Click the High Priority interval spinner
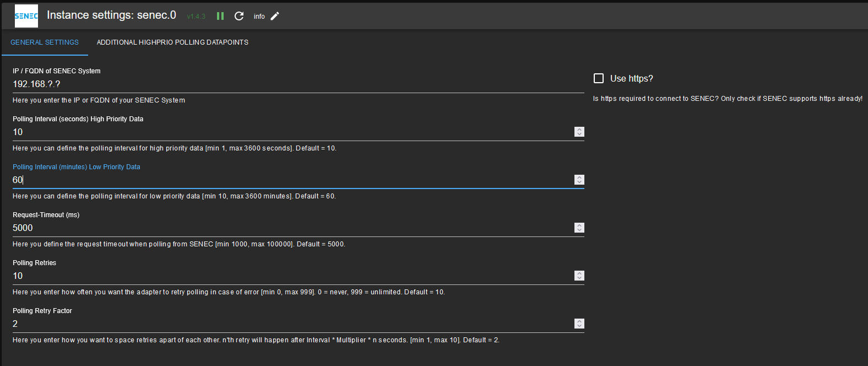This screenshot has width=868, height=366. click(579, 132)
